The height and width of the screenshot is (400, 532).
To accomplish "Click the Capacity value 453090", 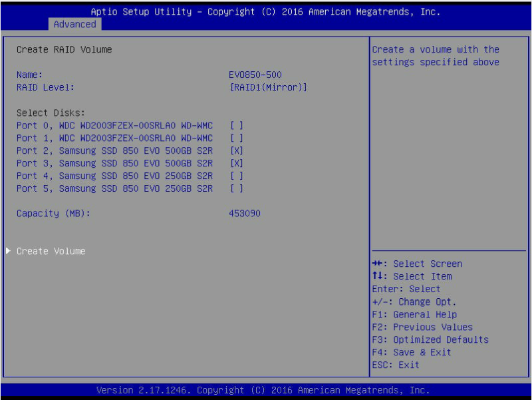I will click(245, 214).
